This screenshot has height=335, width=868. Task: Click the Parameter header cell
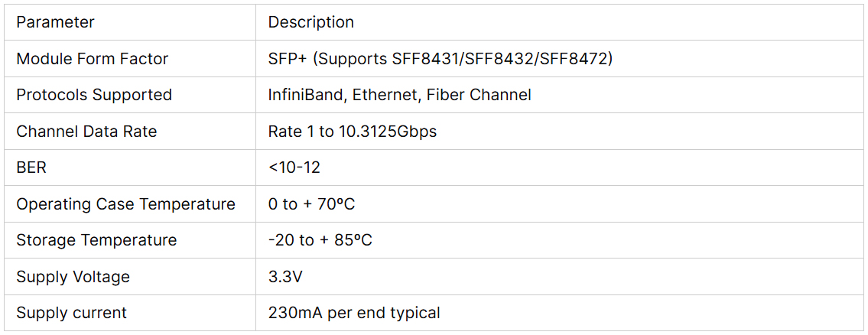click(x=55, y=22)
